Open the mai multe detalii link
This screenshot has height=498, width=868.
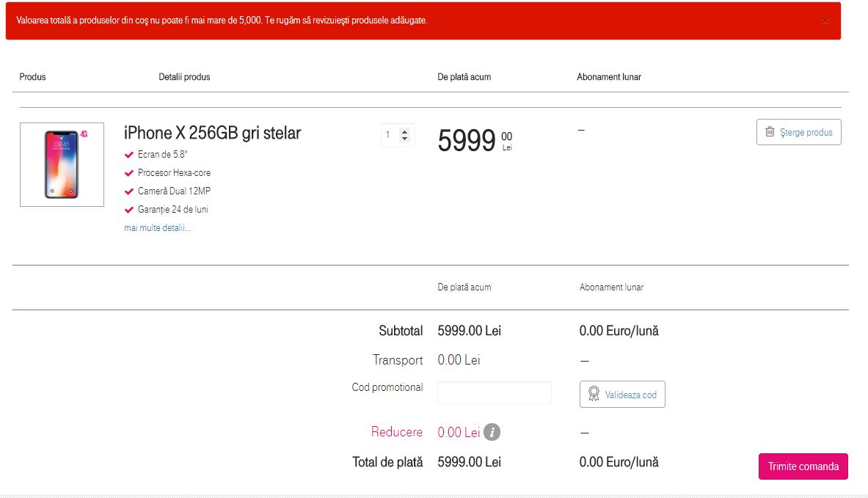pos(157,228)
